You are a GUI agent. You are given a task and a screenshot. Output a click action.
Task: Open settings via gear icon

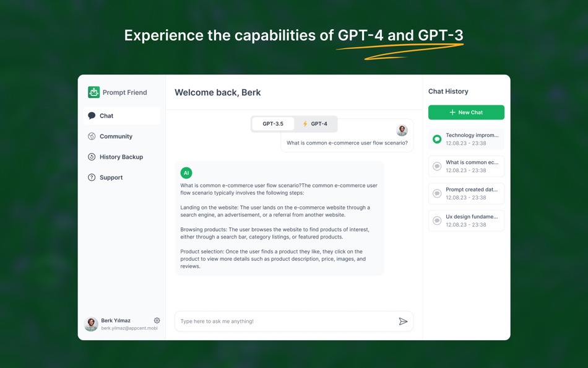(x=157, y=320)
